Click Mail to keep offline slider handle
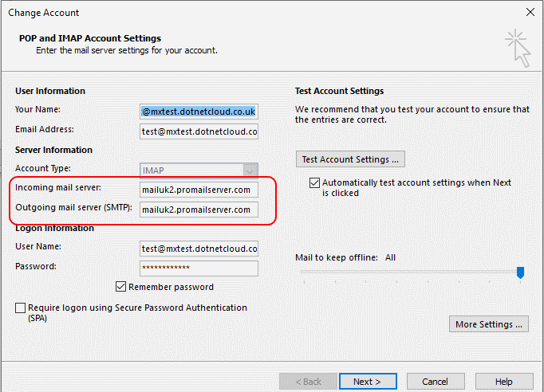This screenshot has height=392, width=544. coord(520,272)
